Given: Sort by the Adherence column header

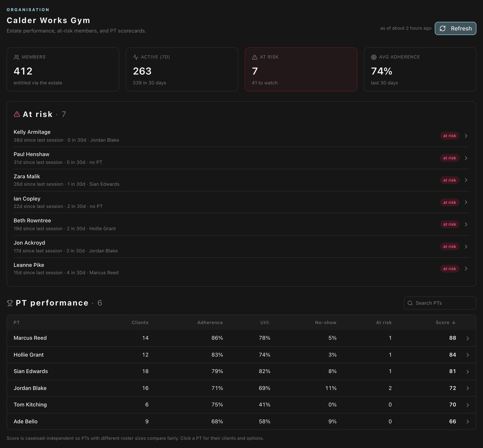Looking at the screenshot, I should [210, 322].
